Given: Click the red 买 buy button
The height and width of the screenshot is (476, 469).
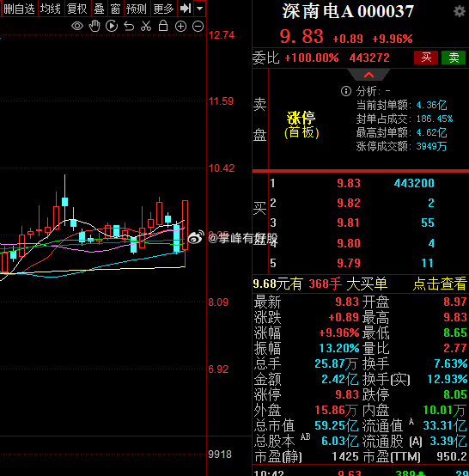Looking at the screenshot, I should [x=426, y=58].
